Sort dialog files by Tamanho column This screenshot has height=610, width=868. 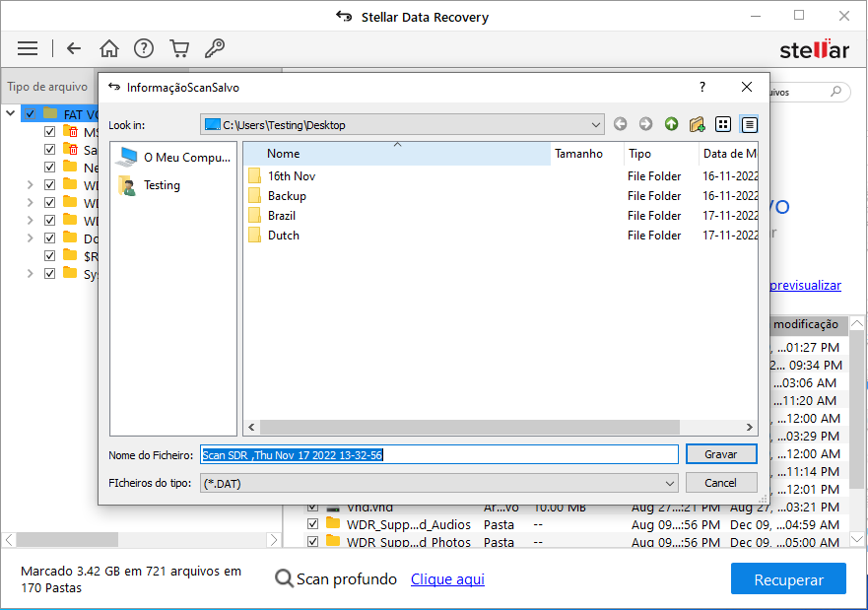click(586, 154)
